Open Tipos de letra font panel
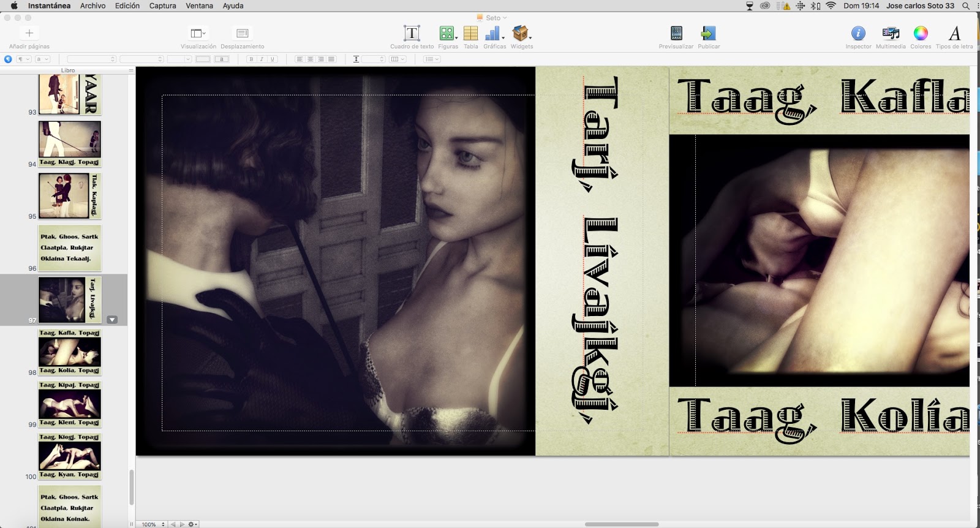 (x=954, y=33)
